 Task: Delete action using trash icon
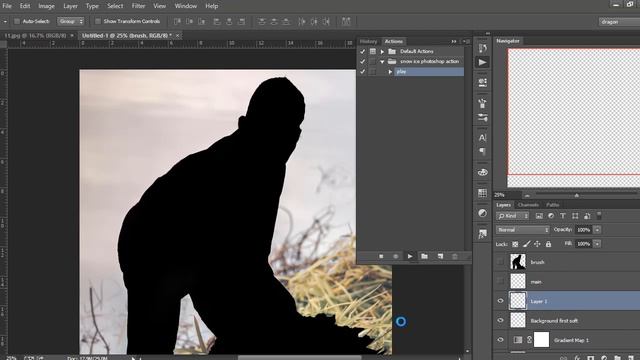[x=455, y=256]
